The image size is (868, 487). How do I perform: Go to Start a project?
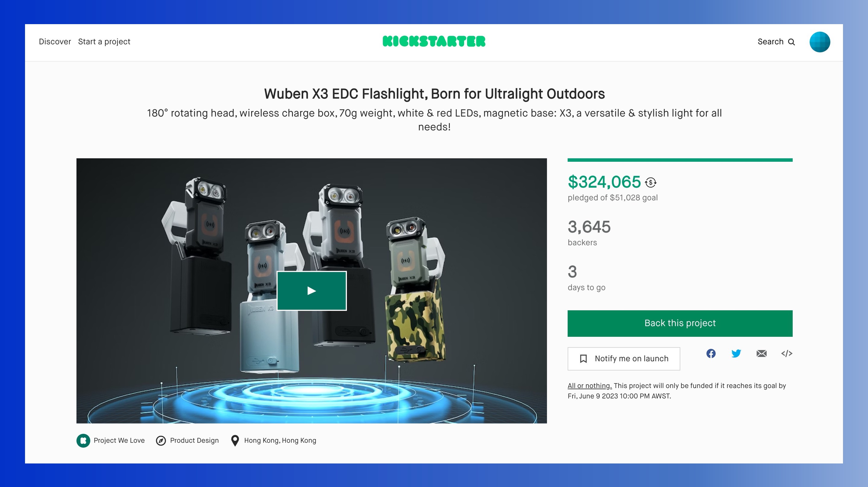[104, 41]
